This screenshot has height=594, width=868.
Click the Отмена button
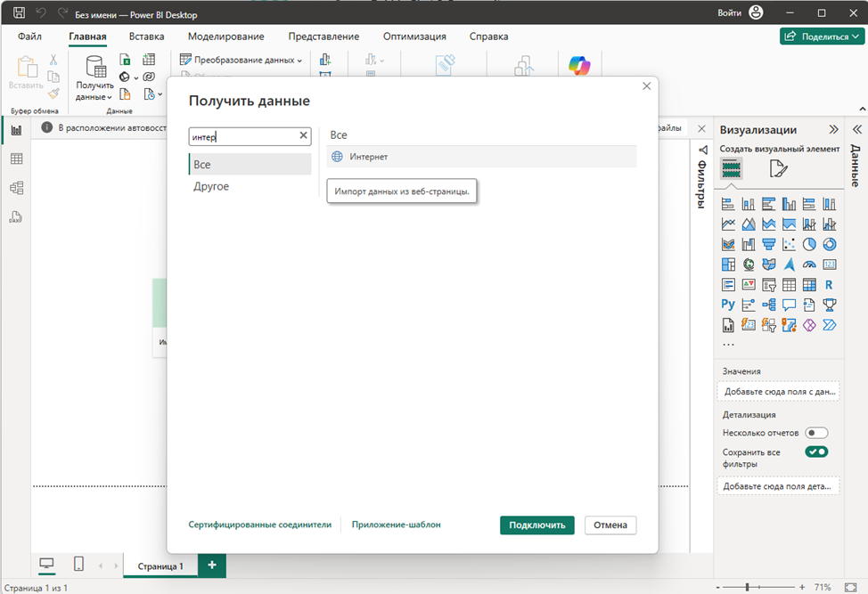click(x=610, y=525)
